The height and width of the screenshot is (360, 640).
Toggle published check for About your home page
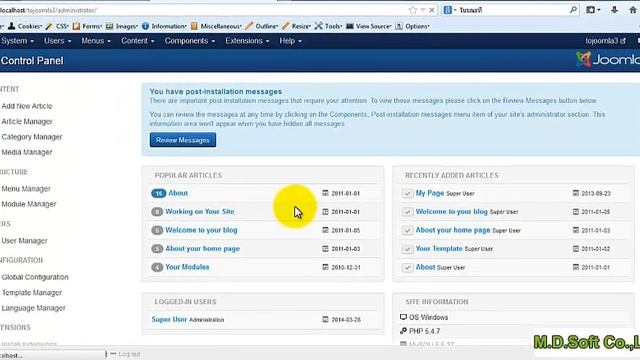pyautogui.click(x=407, y=230)
